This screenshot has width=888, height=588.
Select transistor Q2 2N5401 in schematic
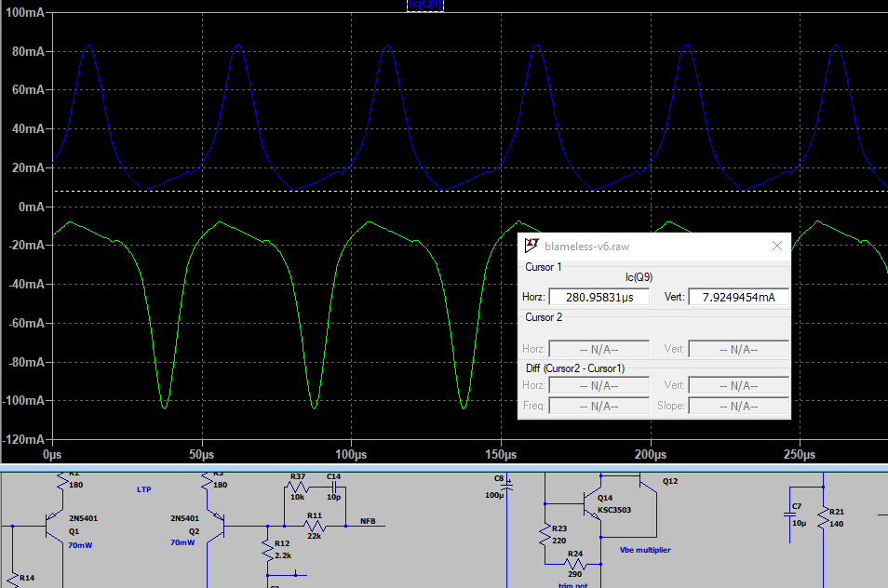click(216, 527)
